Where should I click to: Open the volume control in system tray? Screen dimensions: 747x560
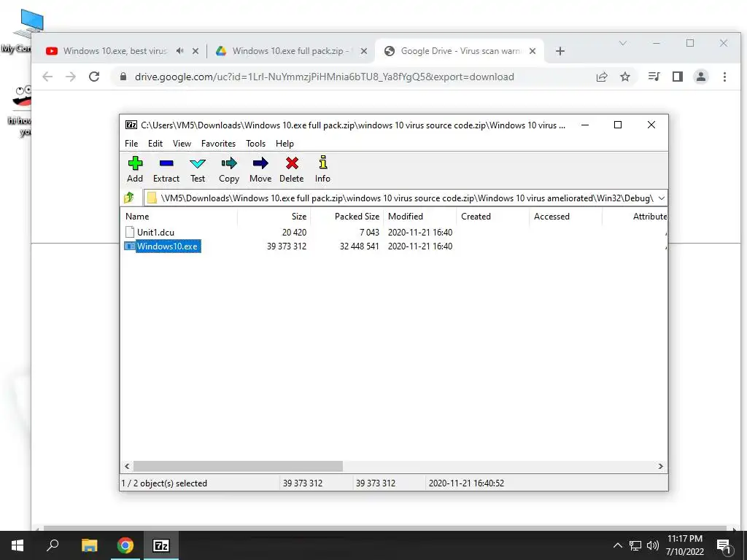(653, 545)
